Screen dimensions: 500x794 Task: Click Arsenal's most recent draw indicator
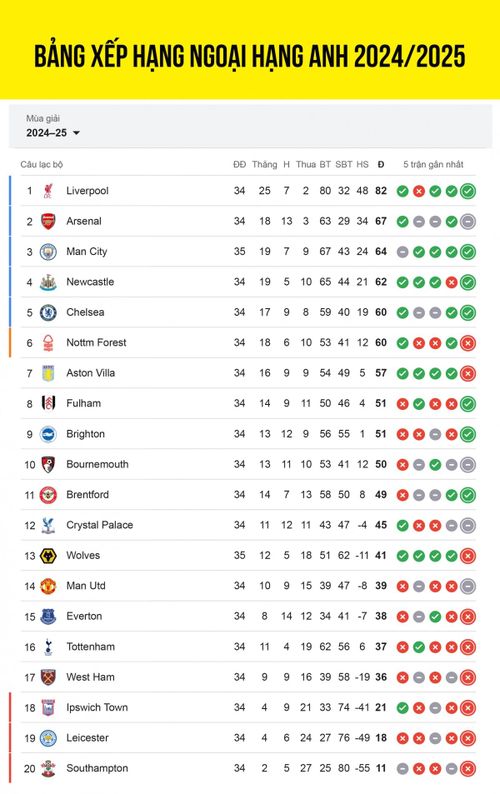468,221
